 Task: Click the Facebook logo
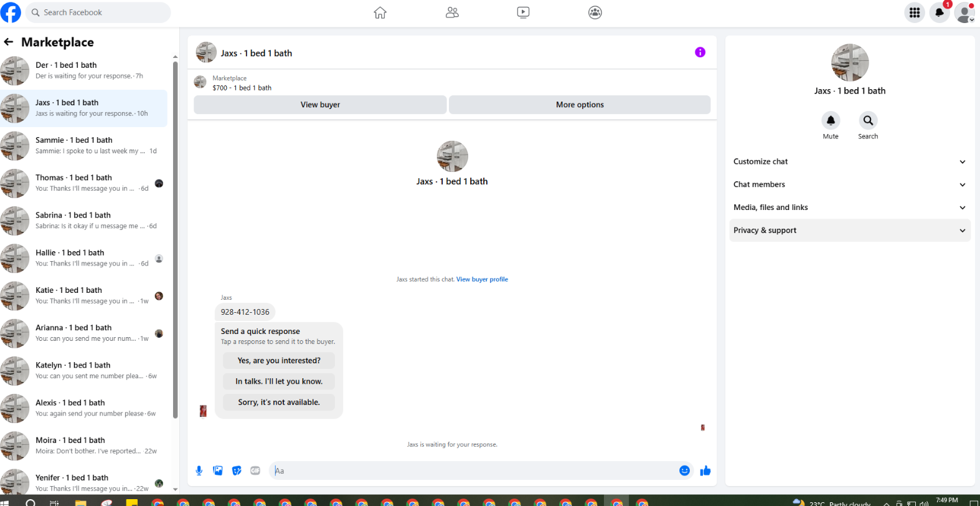coord(11,12)
